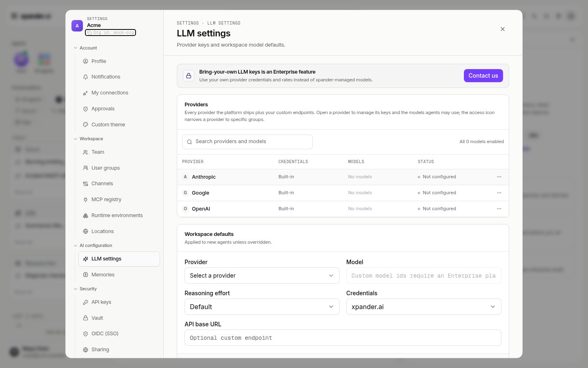Click the Enterprise lock icon in banner

(189, 76)
